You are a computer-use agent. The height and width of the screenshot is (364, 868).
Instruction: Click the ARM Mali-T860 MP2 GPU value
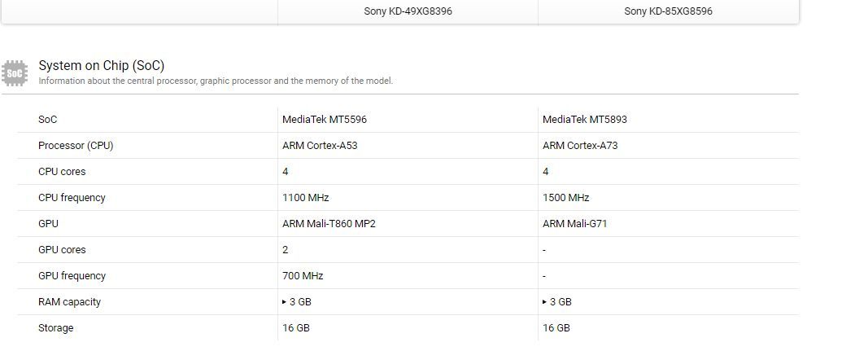[329, 224]
